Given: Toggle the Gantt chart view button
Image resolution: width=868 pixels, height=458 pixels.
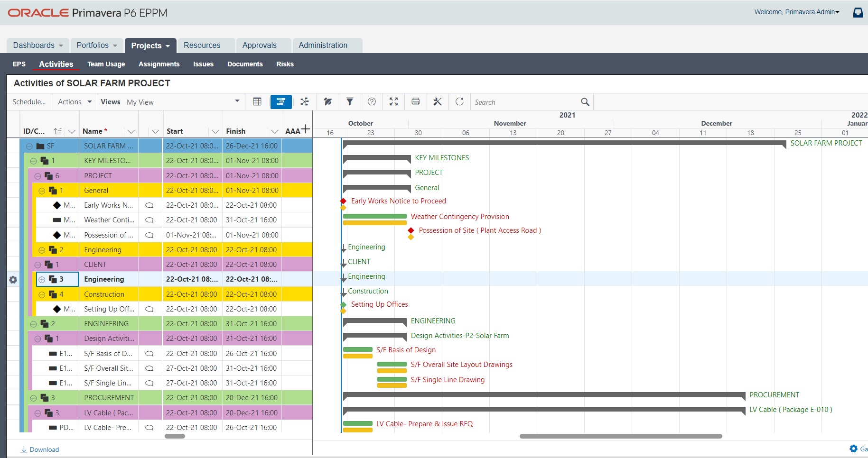Looking at the screenshot, I should (281, 101).
